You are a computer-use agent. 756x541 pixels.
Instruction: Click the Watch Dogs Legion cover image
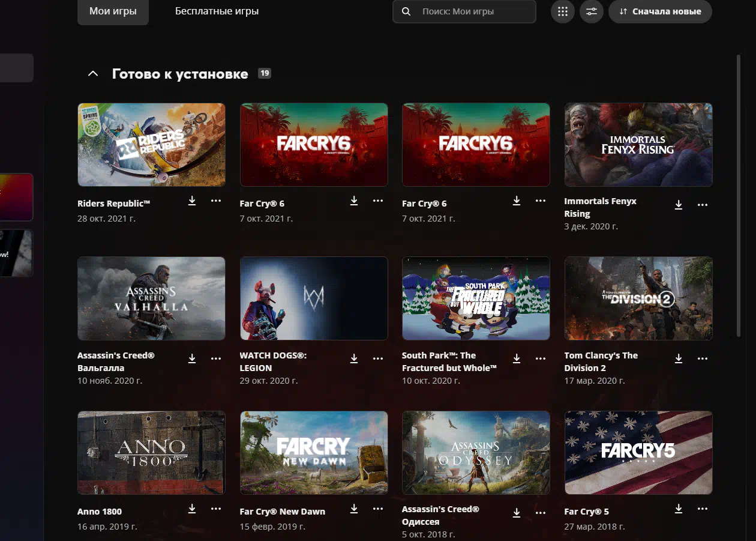point(314,298)
